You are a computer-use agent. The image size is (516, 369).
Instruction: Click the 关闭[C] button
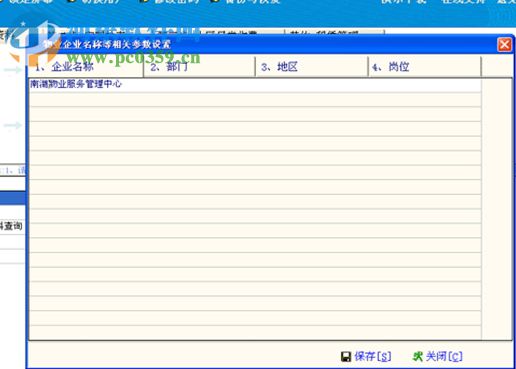437,356
